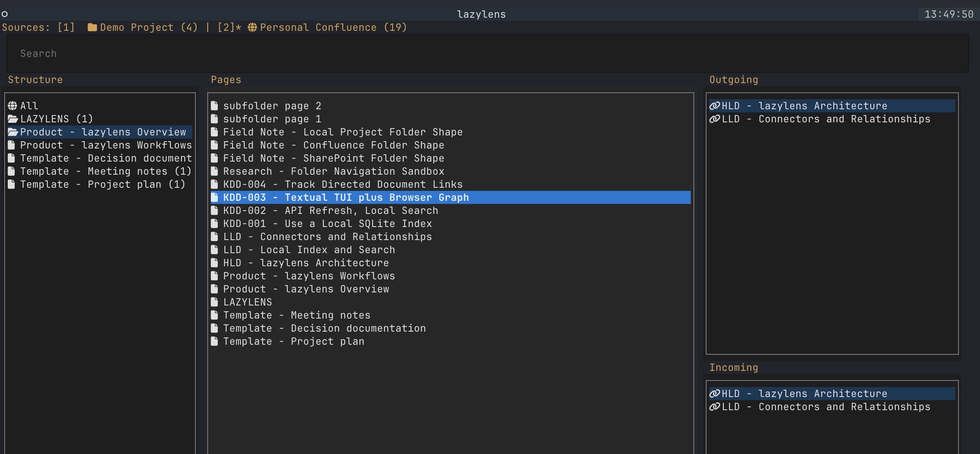
Task: Click file icon of Product - lazylens Workflows in Structure
Action: (12, 145)
